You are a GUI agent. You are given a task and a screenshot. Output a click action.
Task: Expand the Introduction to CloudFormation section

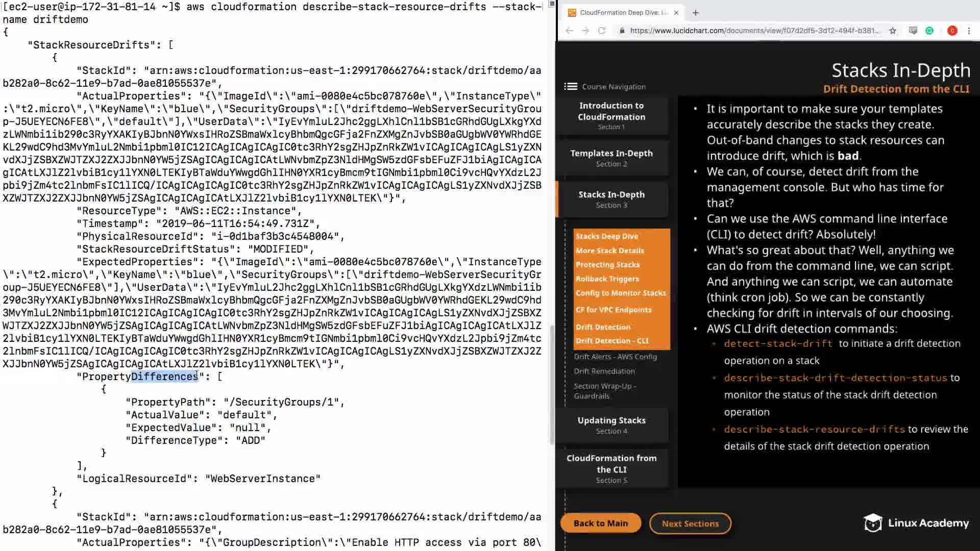click(611, 115)
